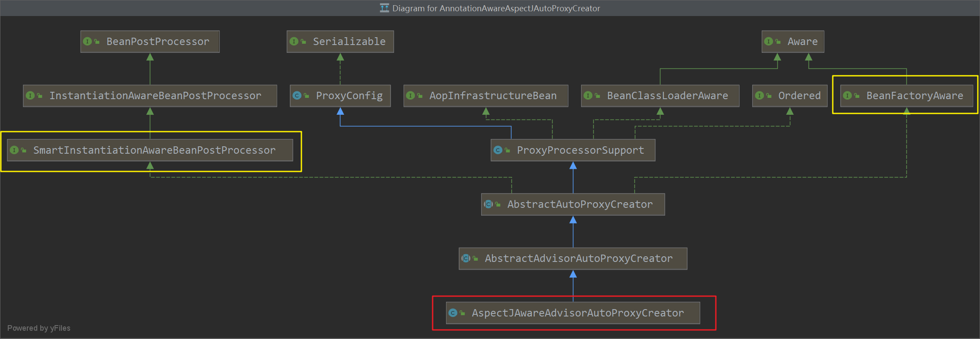This screenshot has height=339, width=980.
Task: Click public visibility icon on AopInfrastructureBean
Action: tap(420, 96)
